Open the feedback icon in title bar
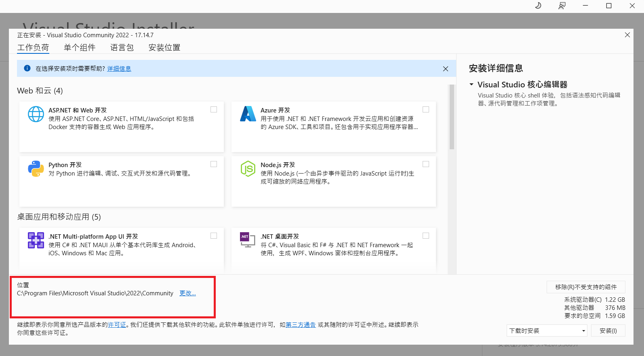 point(562,6)
